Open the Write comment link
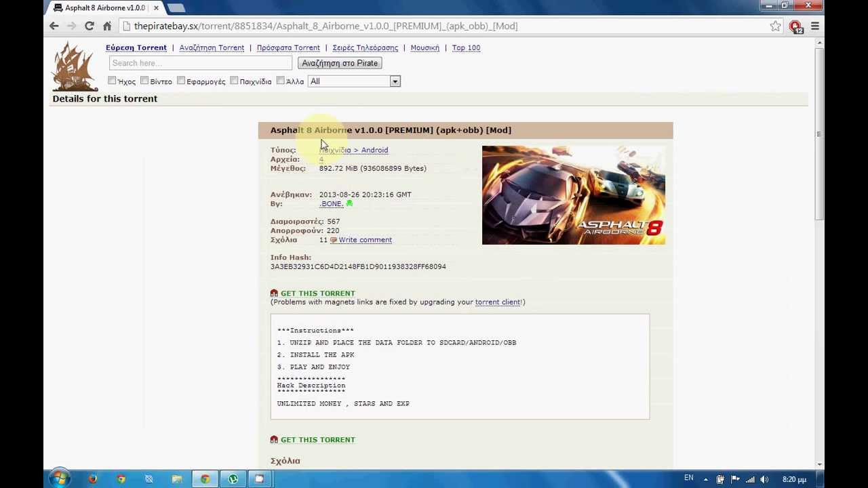 366,240
